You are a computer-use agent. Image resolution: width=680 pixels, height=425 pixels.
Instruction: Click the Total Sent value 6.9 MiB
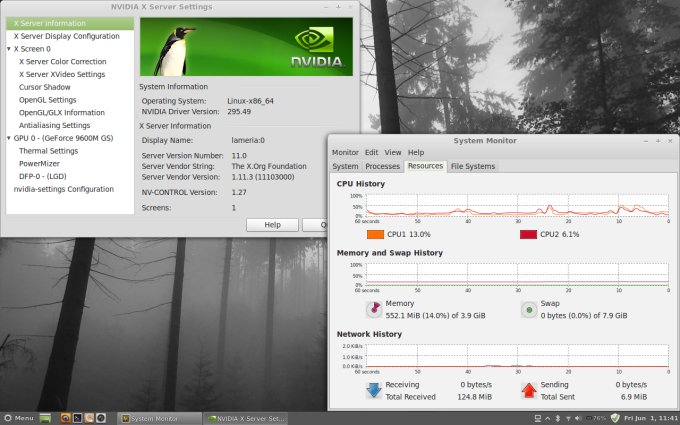pos(634,397)
